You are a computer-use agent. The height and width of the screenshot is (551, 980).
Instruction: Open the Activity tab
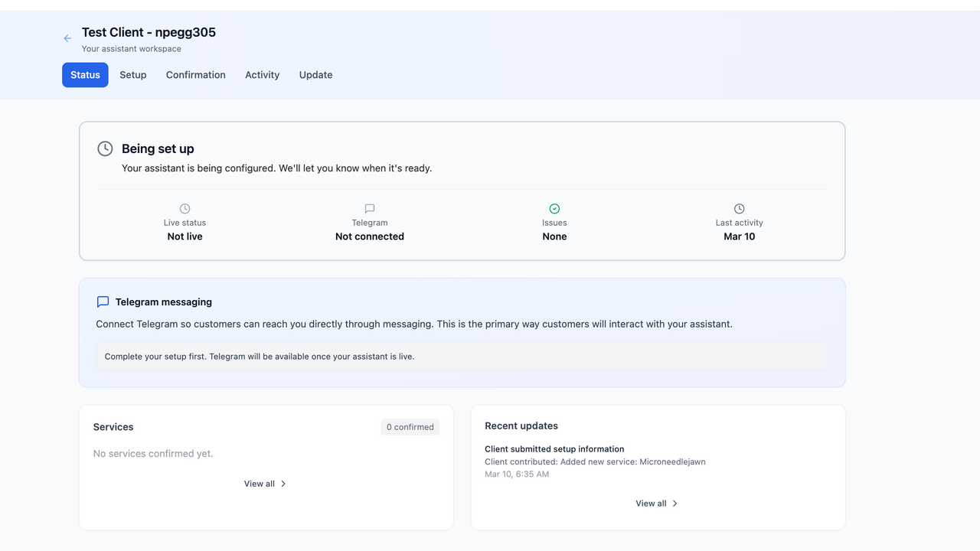262,75
